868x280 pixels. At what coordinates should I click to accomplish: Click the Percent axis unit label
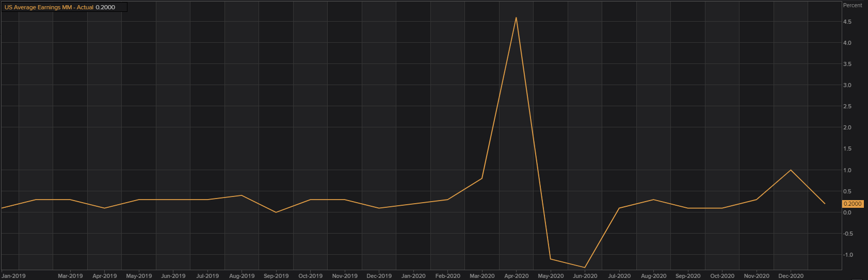853,5
